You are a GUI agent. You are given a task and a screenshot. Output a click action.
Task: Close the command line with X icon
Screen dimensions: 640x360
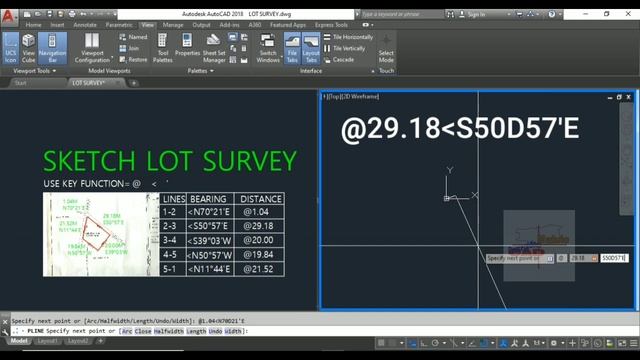coord(5,322)
